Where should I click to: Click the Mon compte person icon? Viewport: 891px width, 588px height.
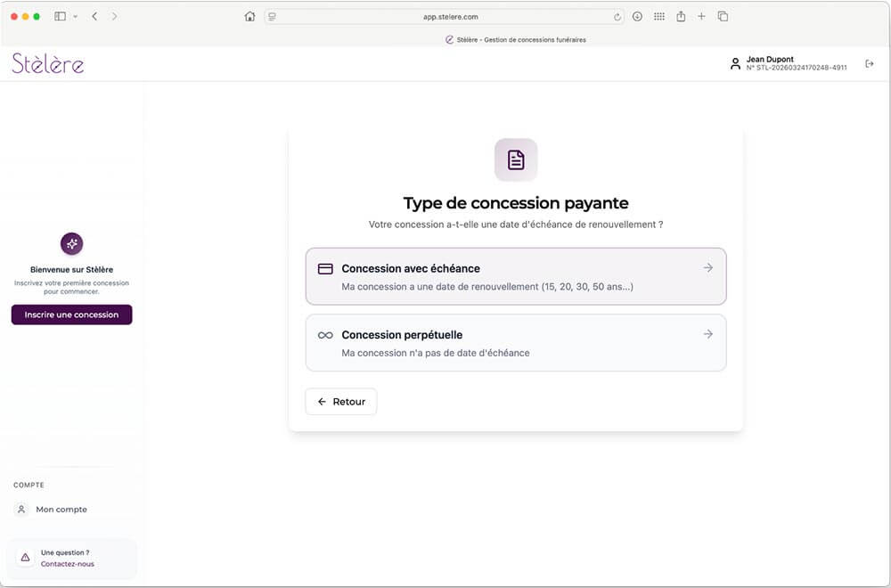click(x=21, y=509)
